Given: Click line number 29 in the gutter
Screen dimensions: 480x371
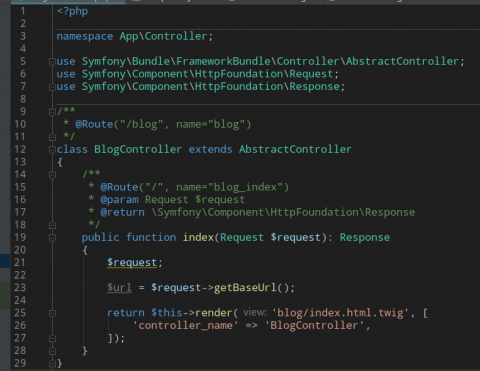Looking at the screenshot, I should (x=20, y=363).
